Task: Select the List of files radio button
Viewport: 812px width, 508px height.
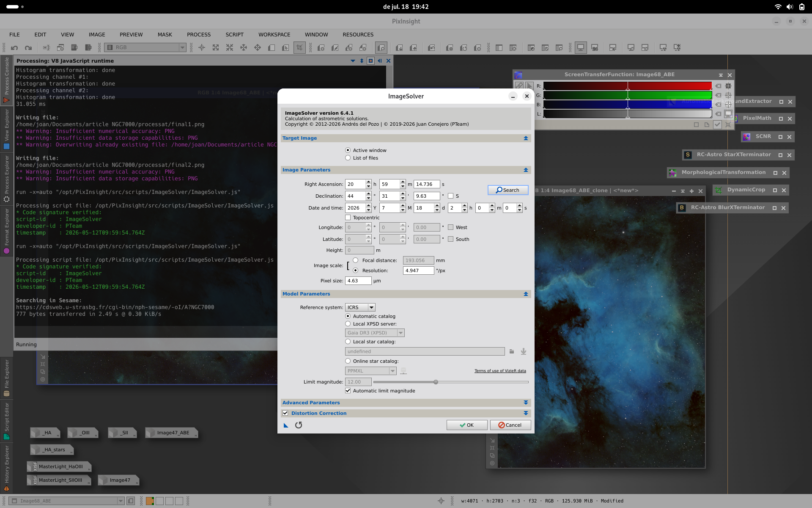Action: tap(348, 158)
